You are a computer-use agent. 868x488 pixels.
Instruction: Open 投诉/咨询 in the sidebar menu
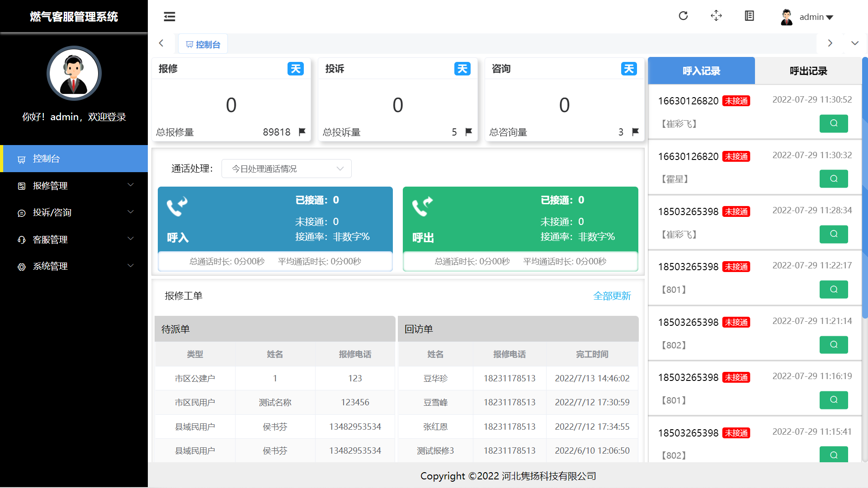(x=74, y=212)
